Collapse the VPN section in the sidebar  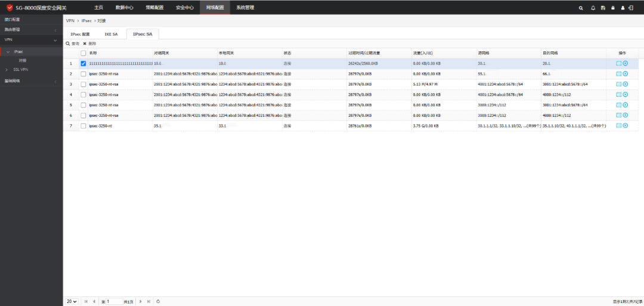[x=55, y=40]
